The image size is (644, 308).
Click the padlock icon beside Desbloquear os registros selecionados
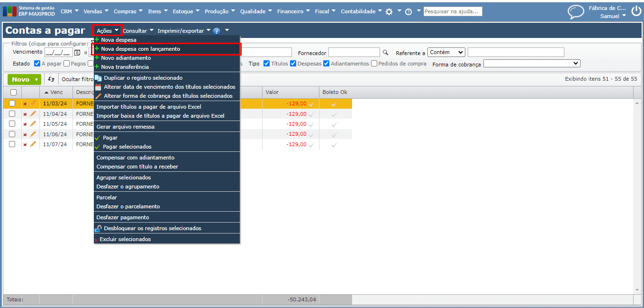tap(98, 228)
